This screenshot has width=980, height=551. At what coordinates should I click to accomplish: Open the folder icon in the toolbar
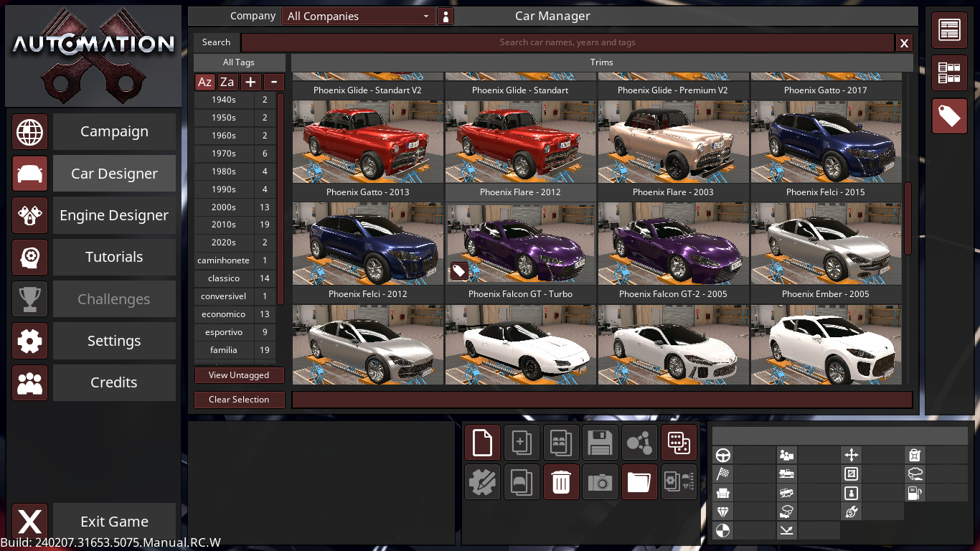[639, 482]
